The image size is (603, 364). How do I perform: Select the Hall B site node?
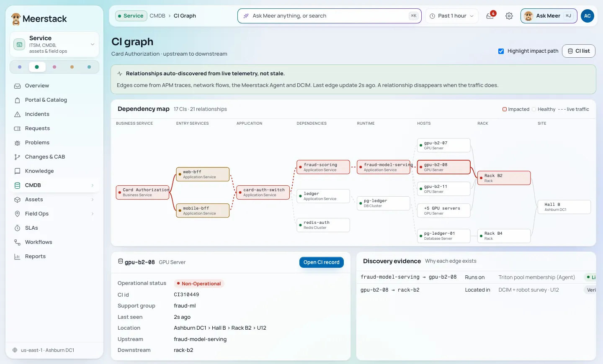tap(564, 207)
